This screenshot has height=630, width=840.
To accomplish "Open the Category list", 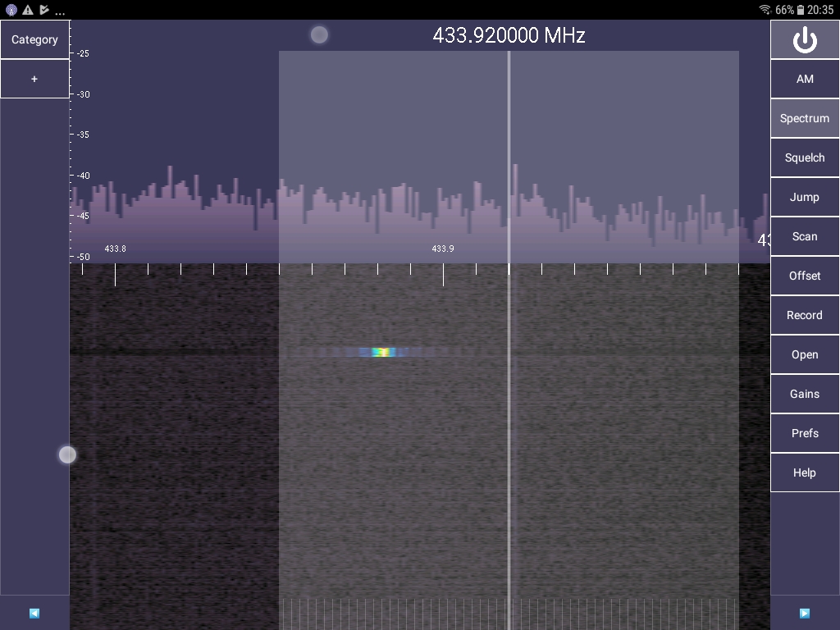I will [x=34, y=39].
